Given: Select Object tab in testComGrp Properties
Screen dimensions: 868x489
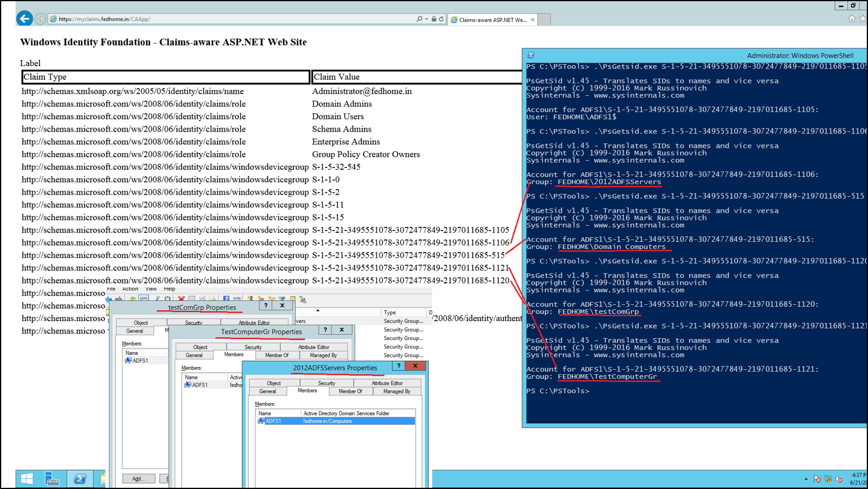Looking at the screenshot, I should point(141,323).
